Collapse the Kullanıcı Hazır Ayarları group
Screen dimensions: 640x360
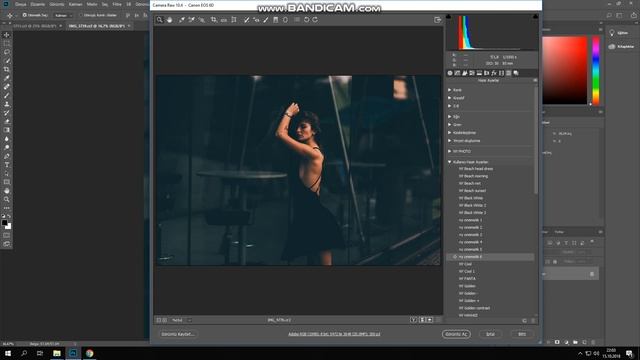(x=449, y=162)
